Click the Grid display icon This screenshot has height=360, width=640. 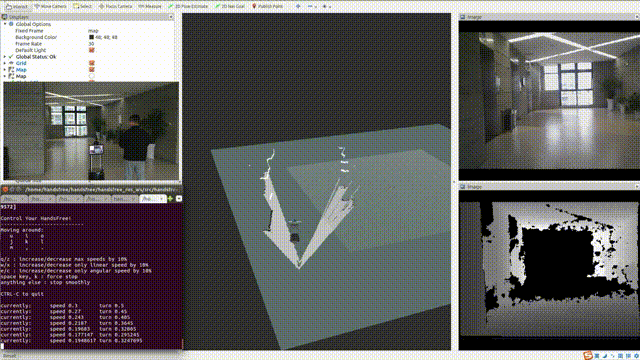tap(11, 63)
